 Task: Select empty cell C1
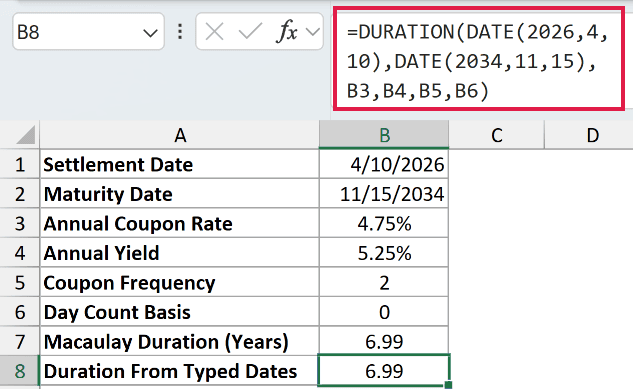pos(497,164)
